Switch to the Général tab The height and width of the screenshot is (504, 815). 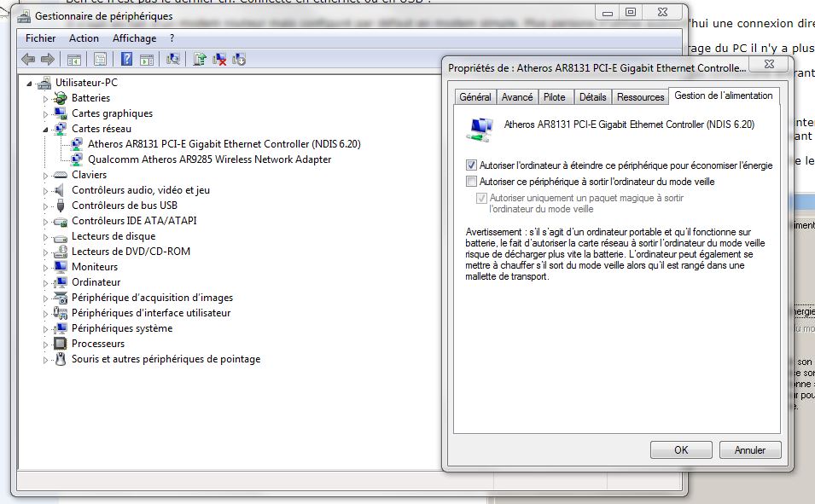475,97
